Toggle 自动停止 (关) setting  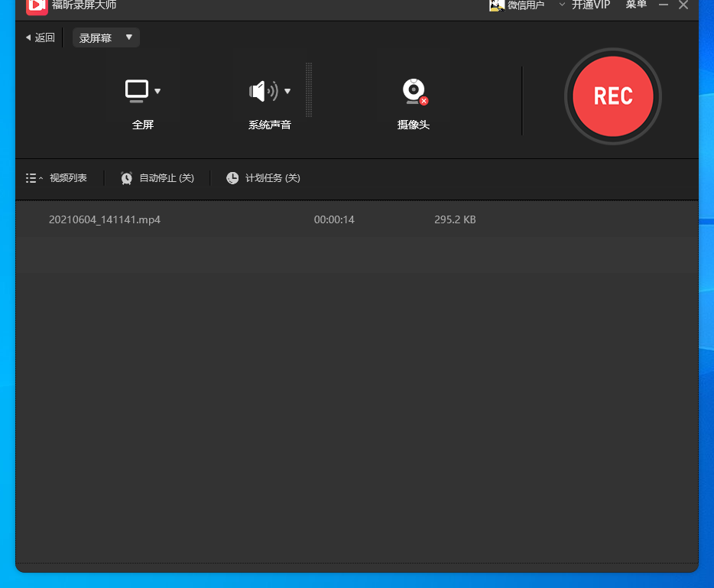(x=167, y=178)
